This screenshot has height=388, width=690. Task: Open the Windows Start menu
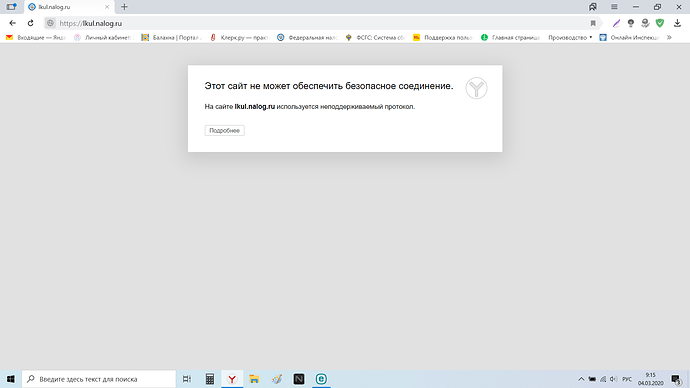click(11, 379)
